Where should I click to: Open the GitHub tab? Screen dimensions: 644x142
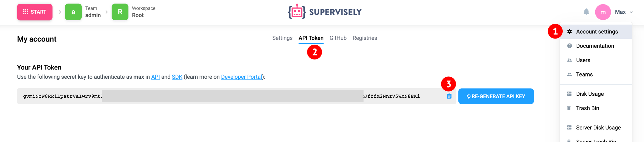(338, 38)
